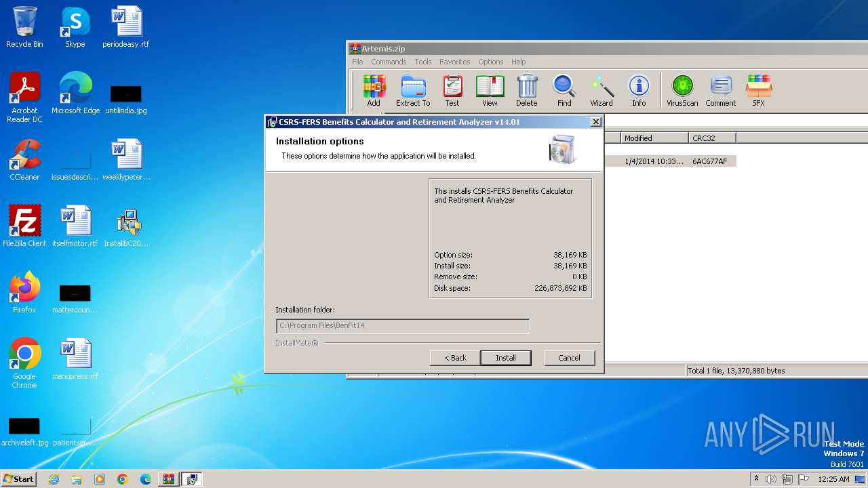Select InstallBC20 installer icon
This screenshot has width=868, height=488.
click(126, 226)
